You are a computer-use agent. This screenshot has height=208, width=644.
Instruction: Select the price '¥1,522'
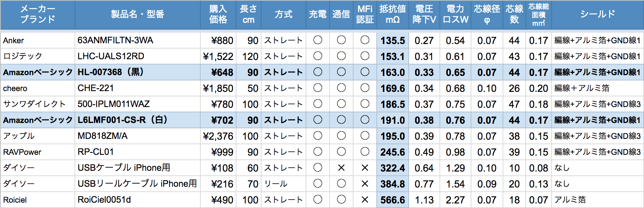click(218, 57)
